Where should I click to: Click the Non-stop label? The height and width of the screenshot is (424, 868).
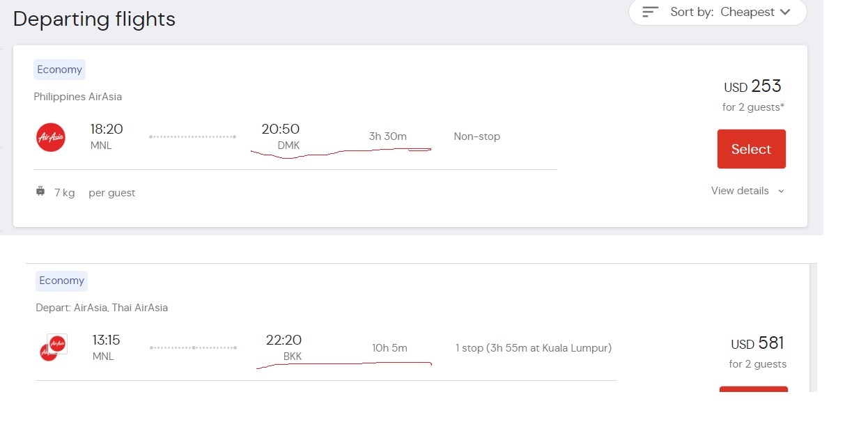(x=477, y=136)
